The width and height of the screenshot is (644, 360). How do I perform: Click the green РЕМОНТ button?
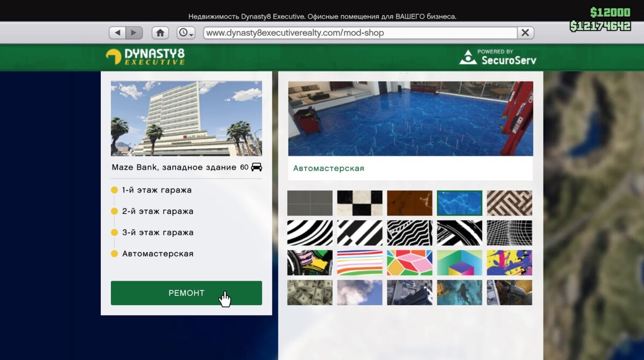point(186,293)
